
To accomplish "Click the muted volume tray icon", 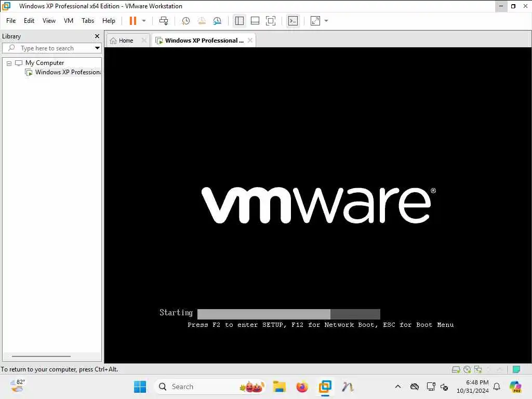I will [x=444, y=387].
